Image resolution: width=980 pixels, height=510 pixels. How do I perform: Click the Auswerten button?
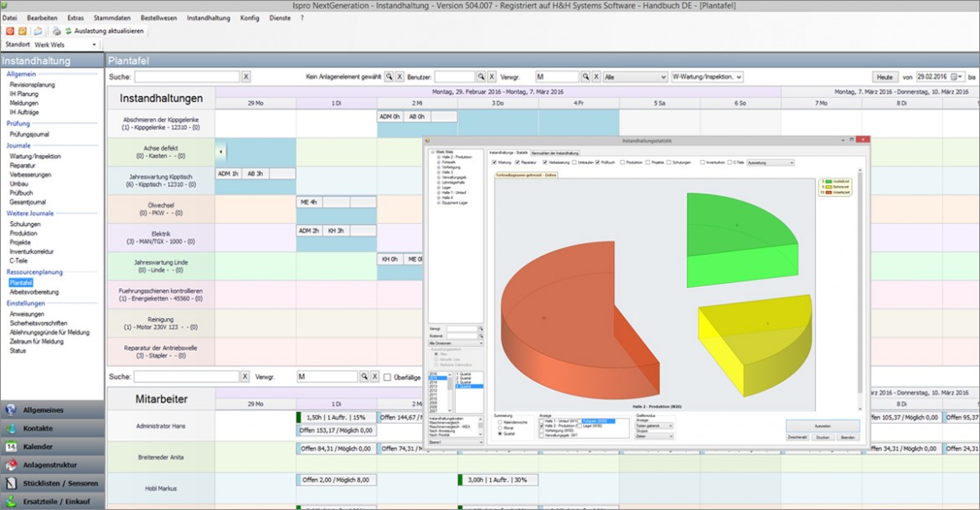pyautogui.click(x=825, y=425)
